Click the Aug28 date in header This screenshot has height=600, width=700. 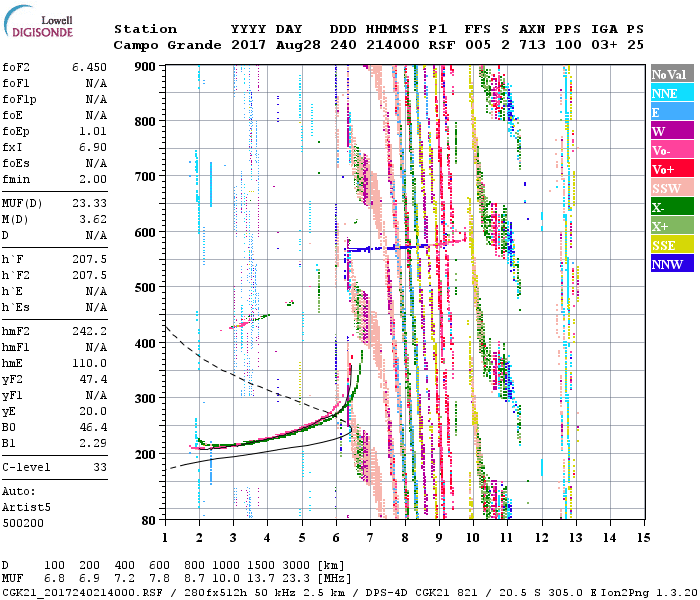click(x=296, y=45)
